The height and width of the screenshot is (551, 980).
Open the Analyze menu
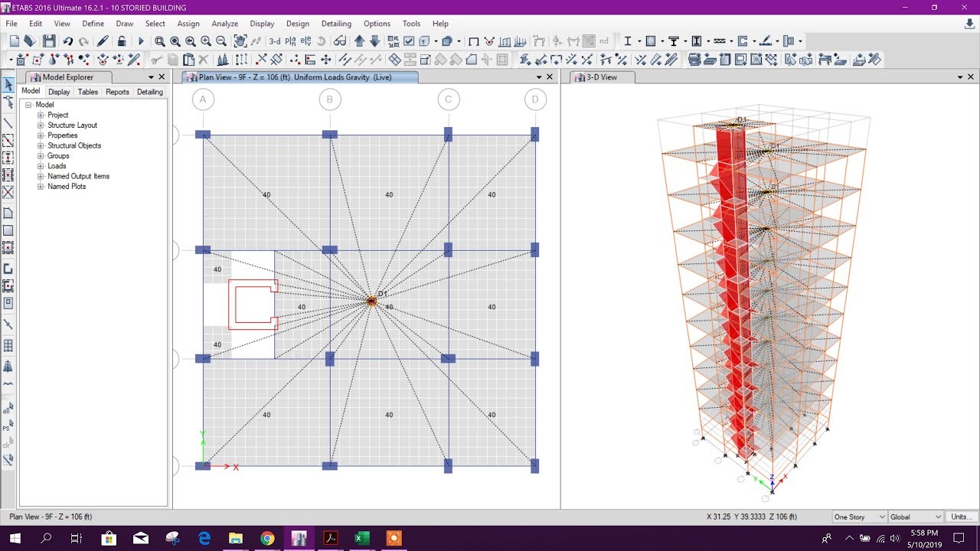click(224, 24)
